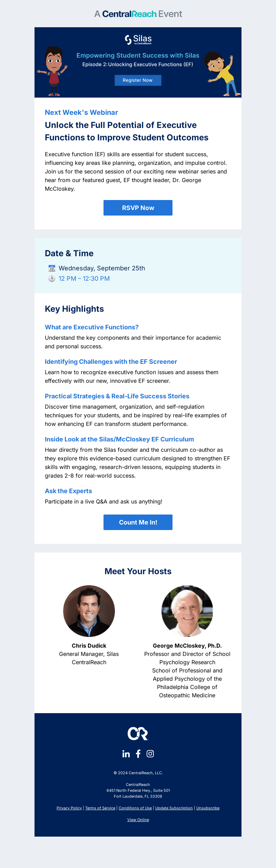276x868 pixels.
Task: Open the Facebook icon in footer
Action: coord(138,754)
